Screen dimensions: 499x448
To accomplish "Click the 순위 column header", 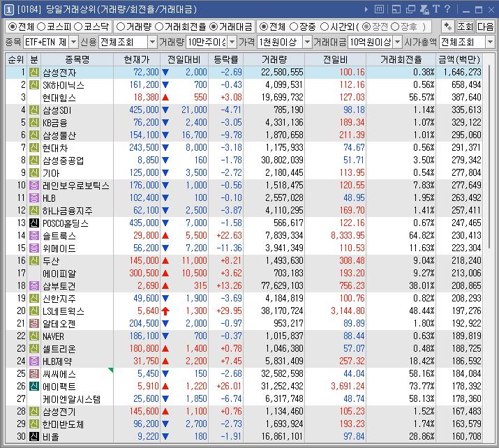I will point(16,59).
